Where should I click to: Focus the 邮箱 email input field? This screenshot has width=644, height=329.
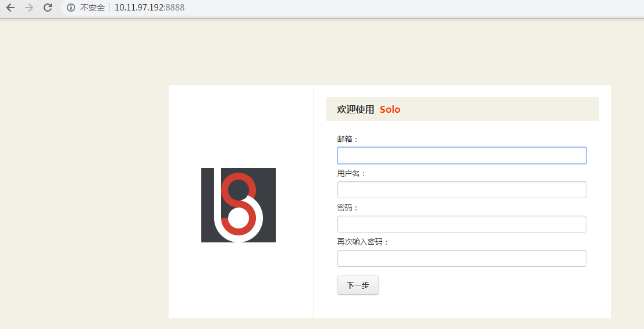click(x=462, y=155)
